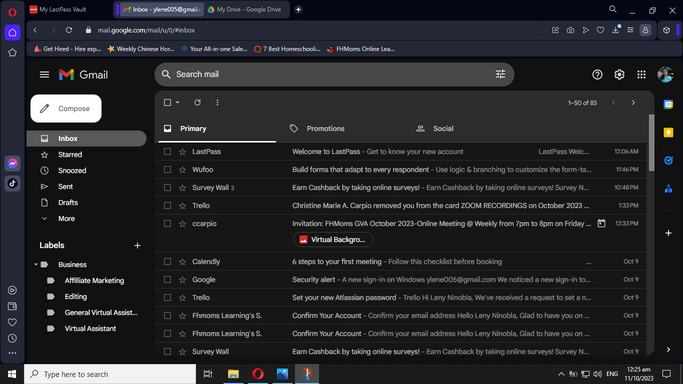Viewport: 683px width, 384px height.
Task: Open Get Hired bookmark in bookmarks bar
Action: pos(68,49)
